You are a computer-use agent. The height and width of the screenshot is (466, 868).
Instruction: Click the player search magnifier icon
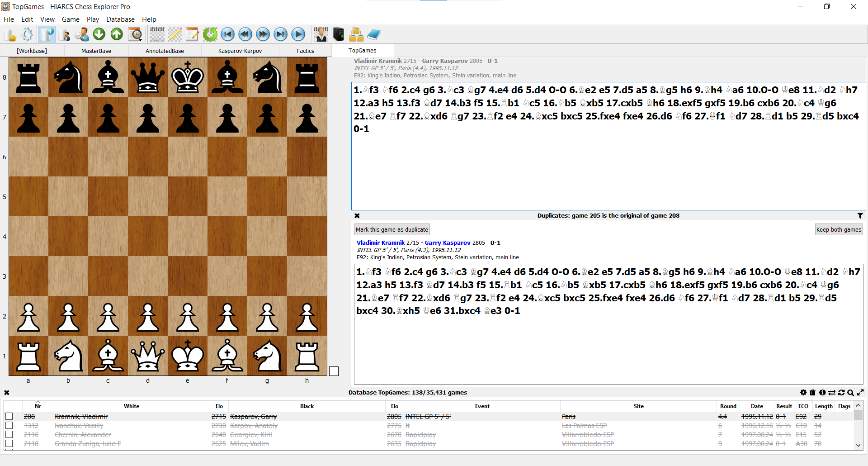point(82,34)
